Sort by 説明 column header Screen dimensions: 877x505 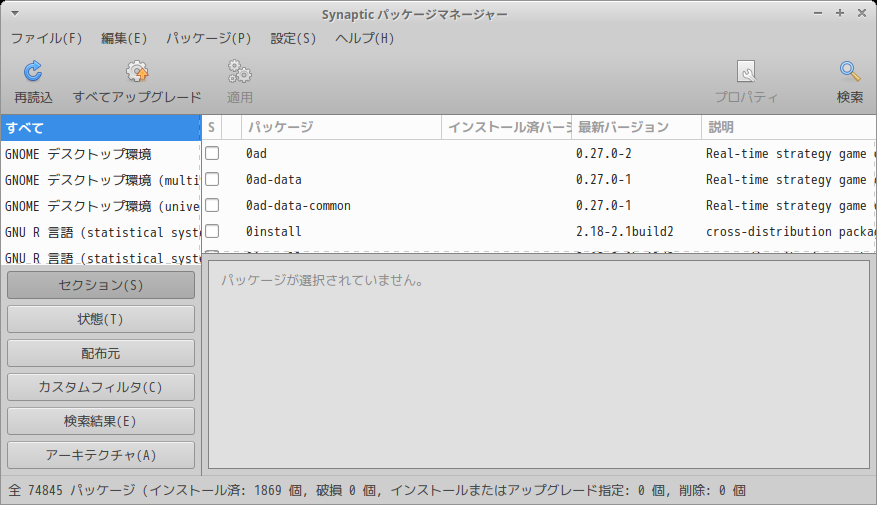[789, 128]
